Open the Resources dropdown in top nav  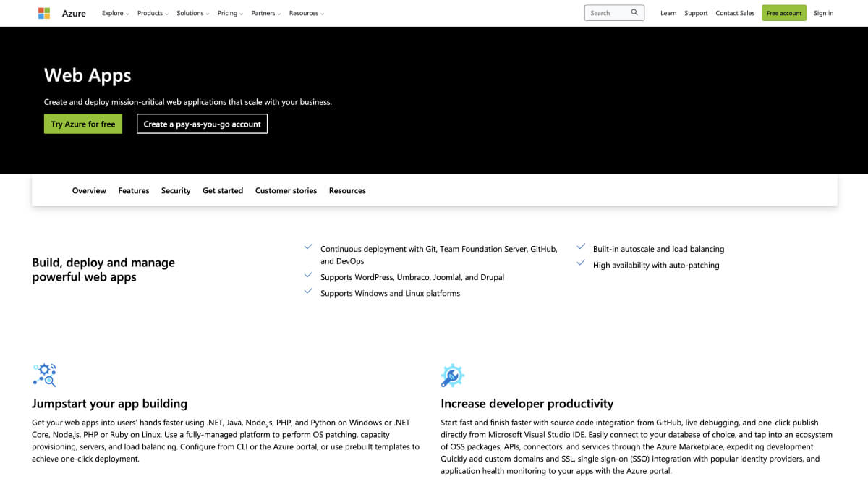tap(307, 13)
